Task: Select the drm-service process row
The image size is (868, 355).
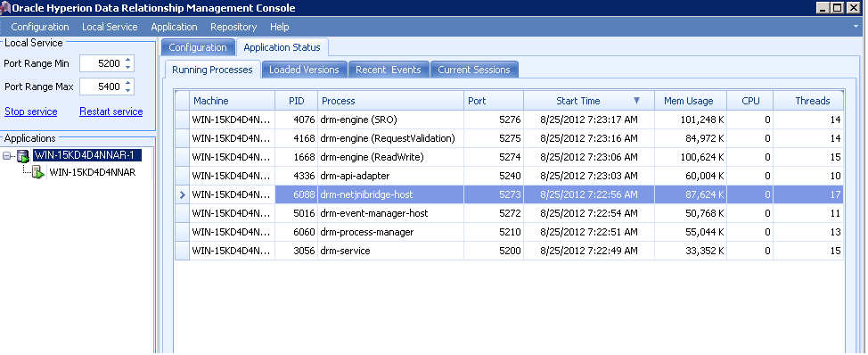Action: click(x=509, y=251)
